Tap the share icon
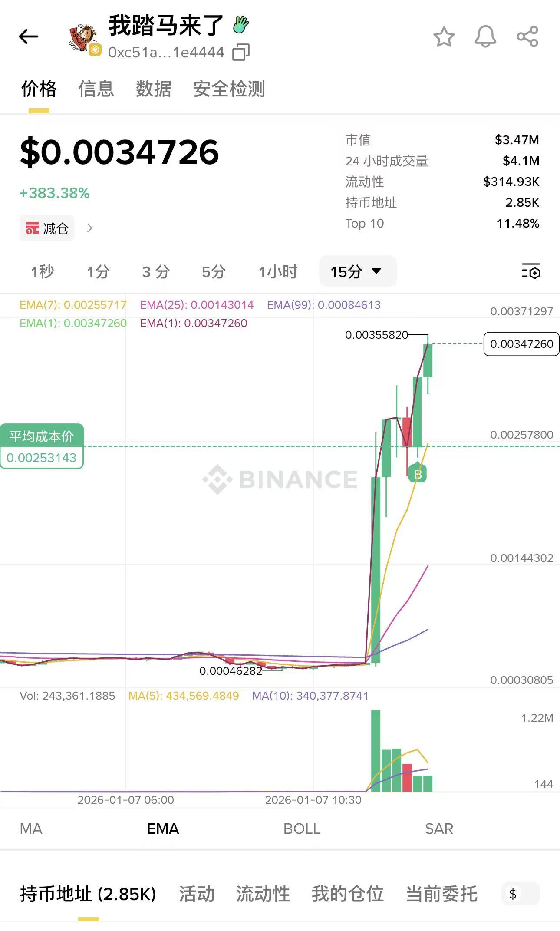The width and height of the screenshot is (560, 931). tap(527, 36)
